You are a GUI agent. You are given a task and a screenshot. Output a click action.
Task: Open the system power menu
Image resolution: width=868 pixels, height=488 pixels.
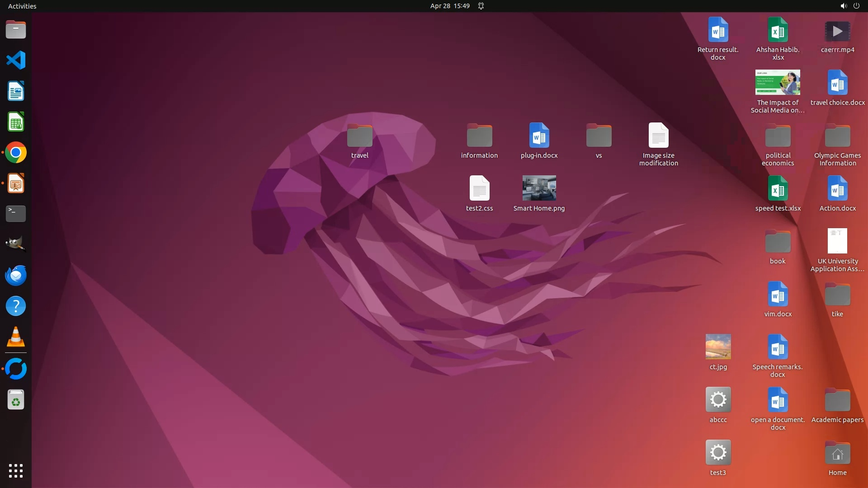coord(856,6)
